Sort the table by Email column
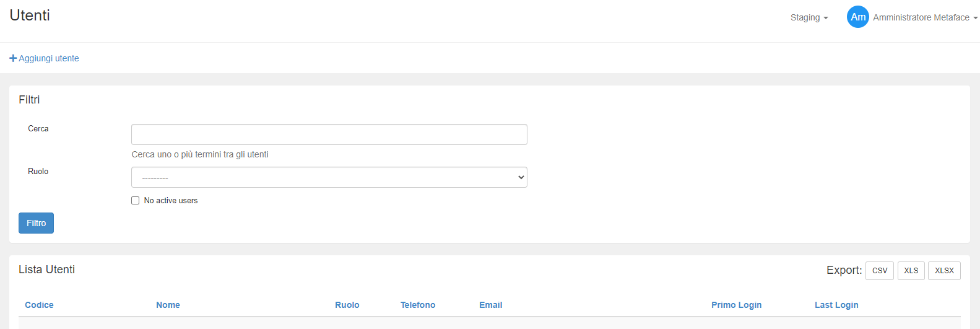The image size is (980, 329). pyautogui.click(x=490, y=305)
